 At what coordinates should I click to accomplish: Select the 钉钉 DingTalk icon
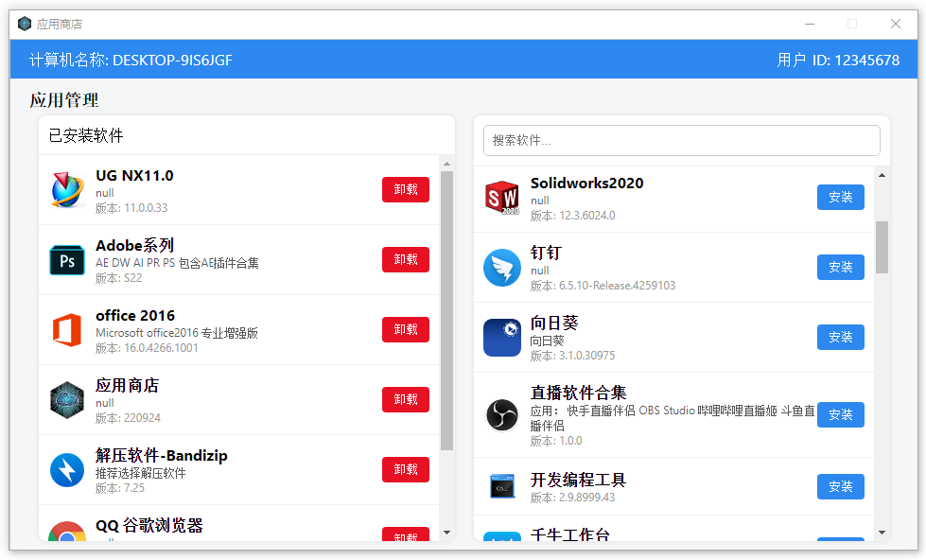click(502, 268)
